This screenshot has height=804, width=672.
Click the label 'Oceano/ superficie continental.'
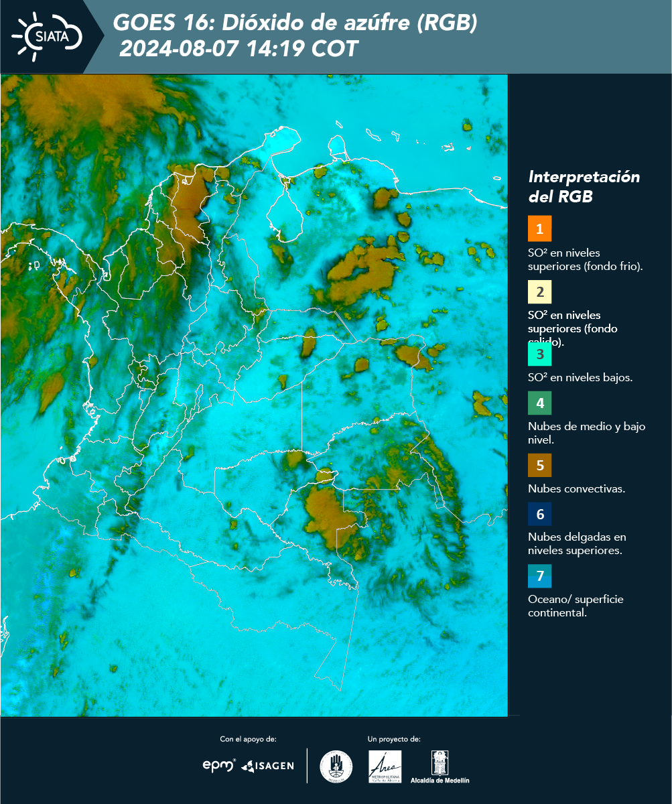coord(576,605)
